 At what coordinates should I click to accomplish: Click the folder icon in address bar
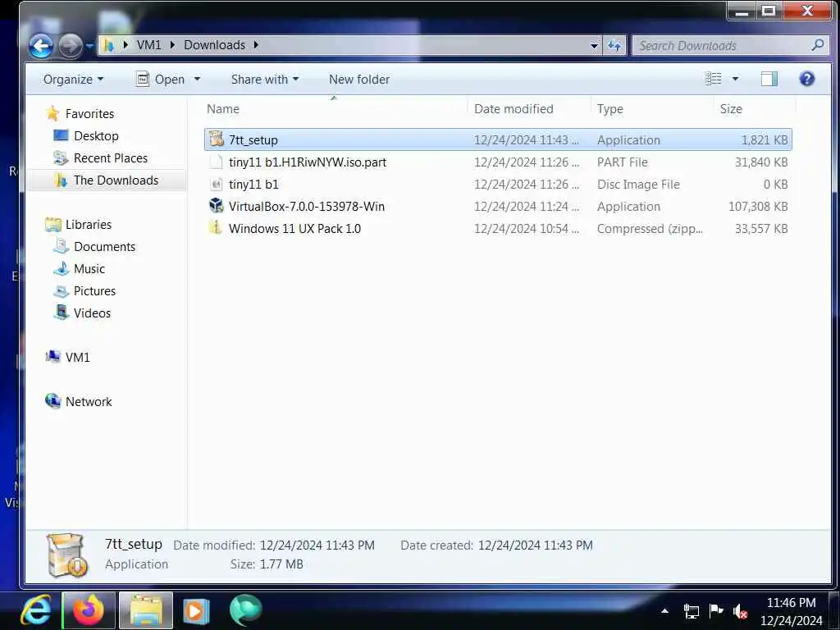[109, 46]
